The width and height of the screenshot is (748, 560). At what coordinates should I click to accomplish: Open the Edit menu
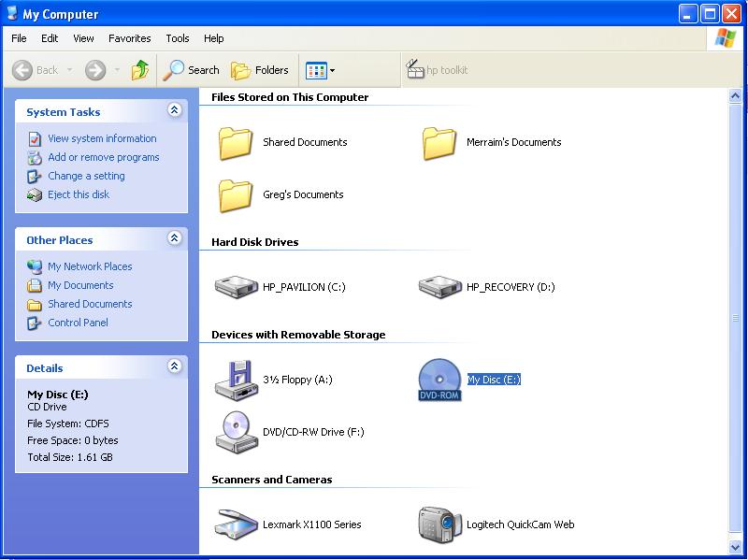click(50, 38)
